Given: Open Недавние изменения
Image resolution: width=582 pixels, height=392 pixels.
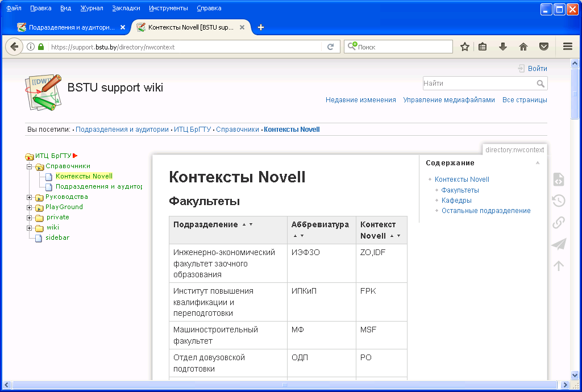Looking at the screenshot, I should (360, 99).
